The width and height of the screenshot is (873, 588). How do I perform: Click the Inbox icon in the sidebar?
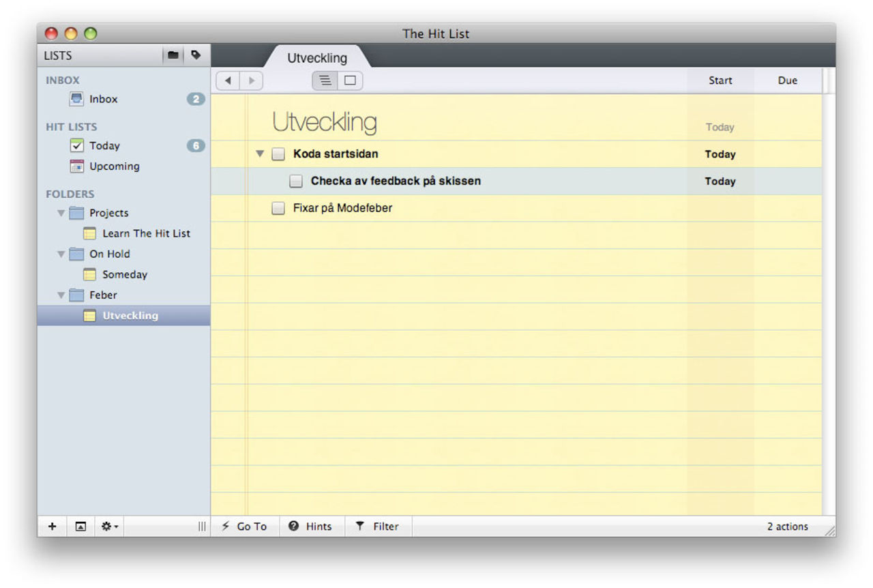click(x=77, y=99)
